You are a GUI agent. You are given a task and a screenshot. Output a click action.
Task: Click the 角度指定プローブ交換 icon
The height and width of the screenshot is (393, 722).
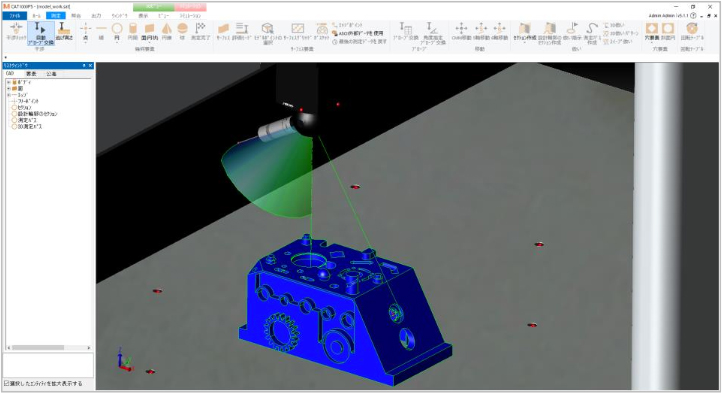coord(433,33)
